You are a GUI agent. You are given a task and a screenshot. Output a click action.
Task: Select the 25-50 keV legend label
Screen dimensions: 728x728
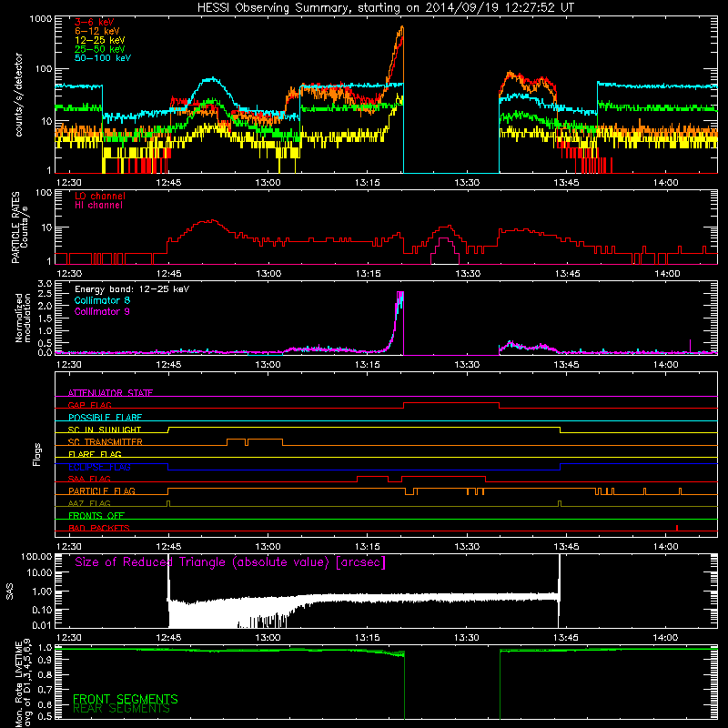click(100, 49)
